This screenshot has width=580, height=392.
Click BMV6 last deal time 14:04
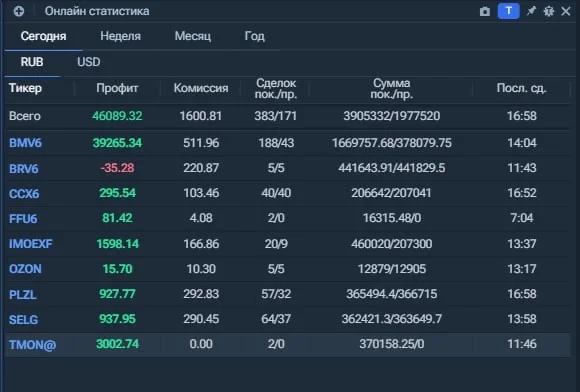(x=522, y=143)
